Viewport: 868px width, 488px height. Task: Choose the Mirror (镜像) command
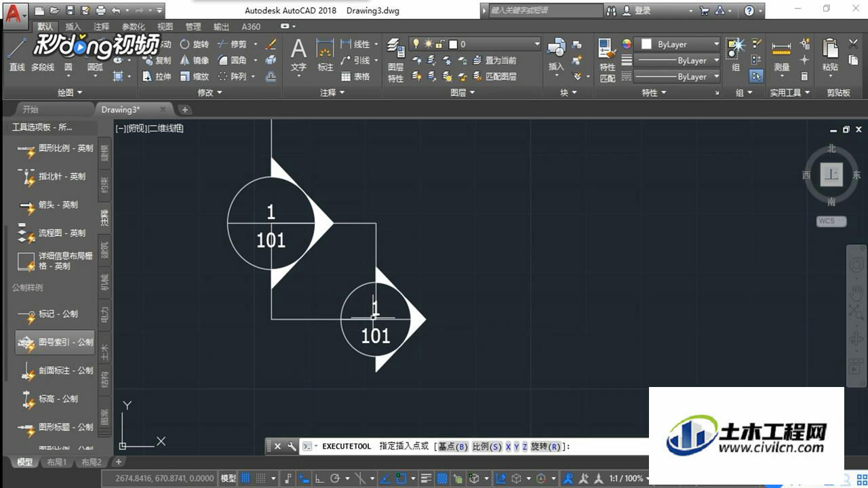195,60
